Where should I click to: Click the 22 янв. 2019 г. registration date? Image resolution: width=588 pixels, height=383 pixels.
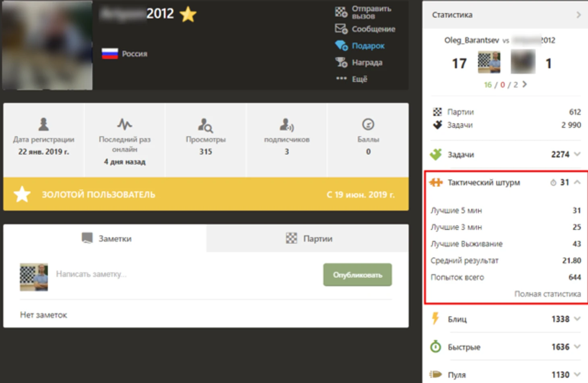tap(43, 152)
